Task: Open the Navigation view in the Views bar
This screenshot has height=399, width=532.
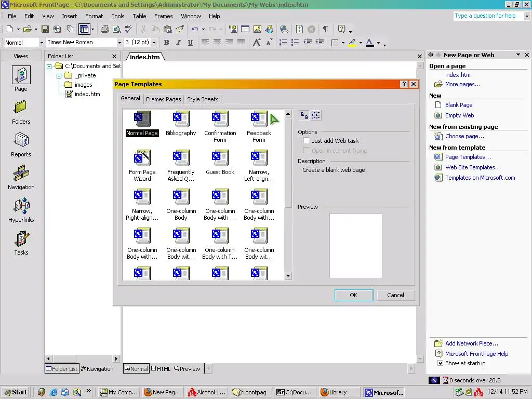Action: coord(21,178)
